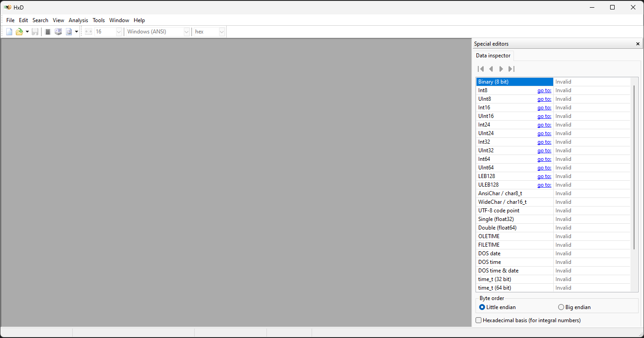Click the go to link for LEB128
Image resolution: width=644 pixels, height=338 pixels.
coord(544,176)
